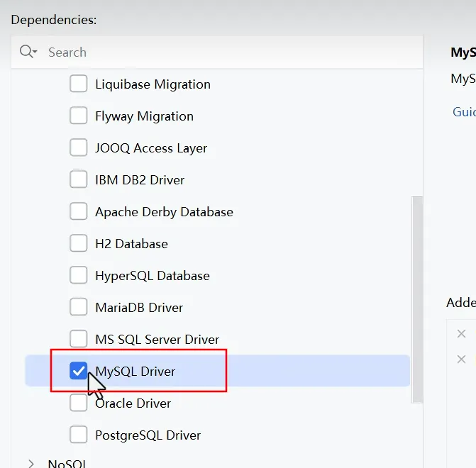Select the Apache Derby Database checkbox
This screenshot has height=468, width=476.
[x=78, y=212]
